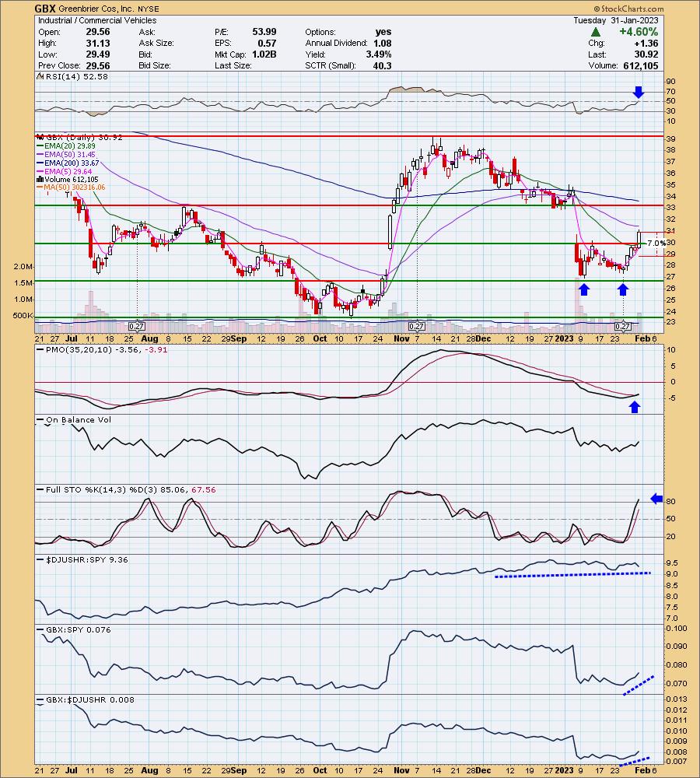This screenshot has width=700, height=778.
Task: Click the NYSE exchange label
Action: pos(149,9)
